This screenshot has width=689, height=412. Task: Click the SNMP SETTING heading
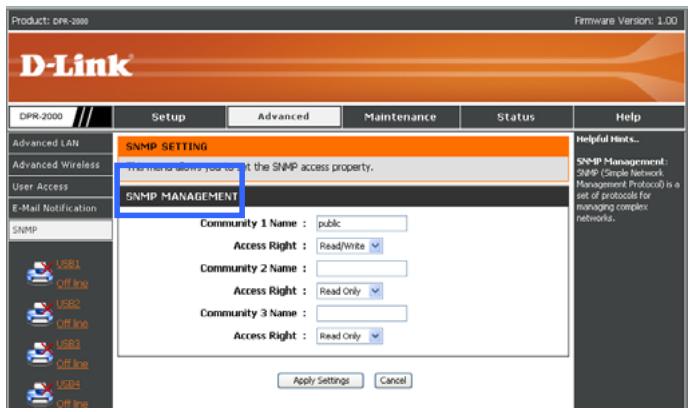click(x=167, y=147)
